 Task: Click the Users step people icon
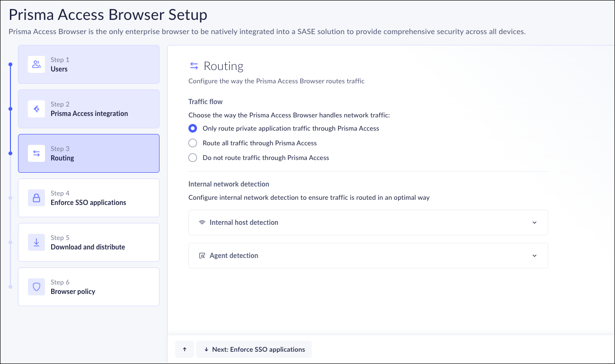[36, 64]
